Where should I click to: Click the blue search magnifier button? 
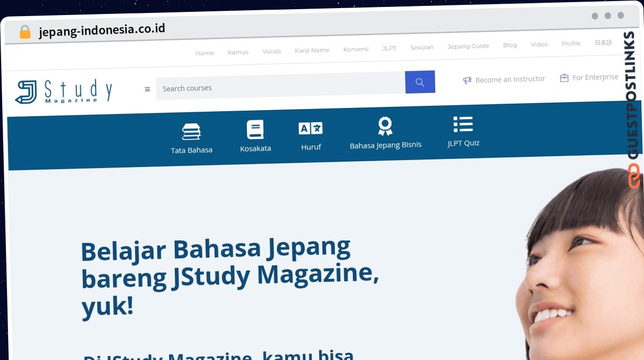pos(420,82)
